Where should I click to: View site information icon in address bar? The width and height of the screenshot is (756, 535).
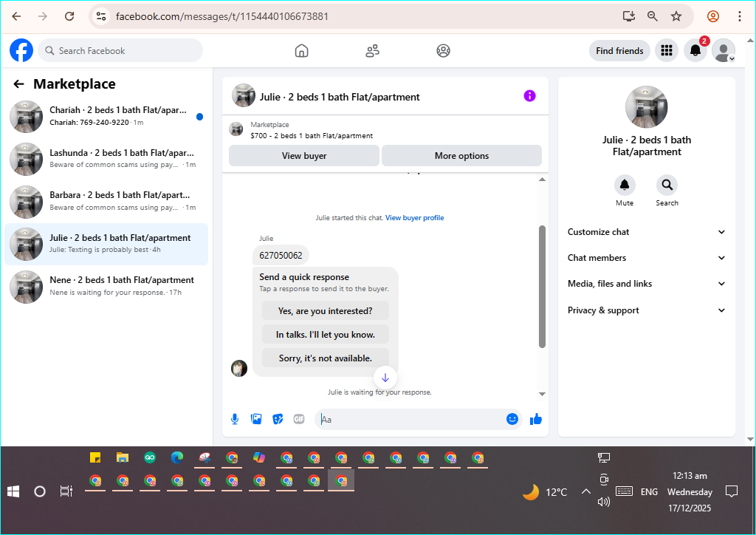[x=101, y=16]
